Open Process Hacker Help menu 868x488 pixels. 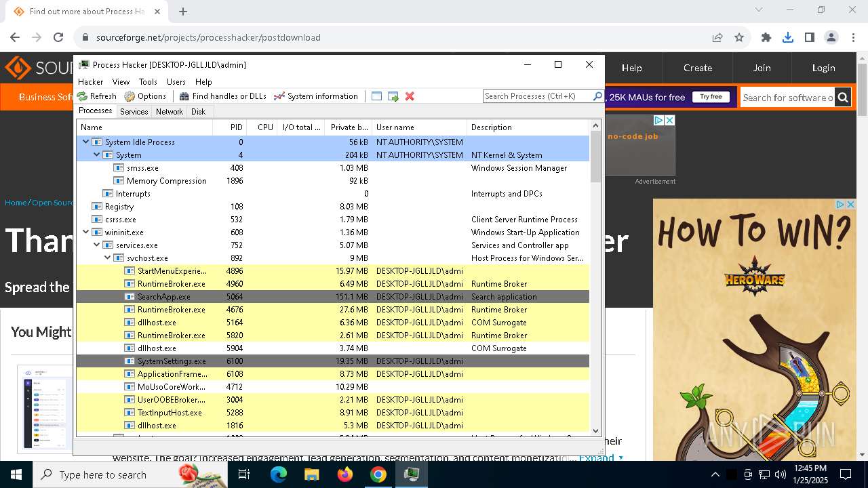click(203, 81)
